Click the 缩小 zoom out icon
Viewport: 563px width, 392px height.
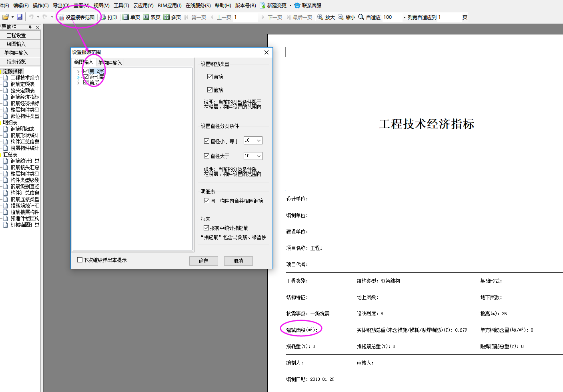pos(341,17)
